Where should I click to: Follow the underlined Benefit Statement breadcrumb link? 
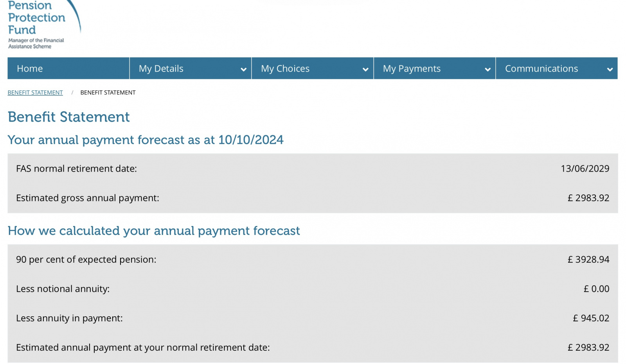tap(35, 93)
